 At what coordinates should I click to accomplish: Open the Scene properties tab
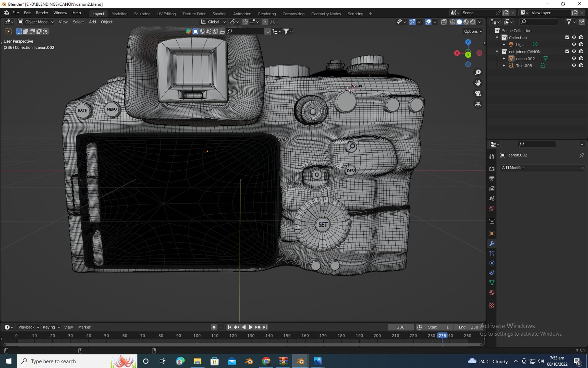[x=492, y=198]
